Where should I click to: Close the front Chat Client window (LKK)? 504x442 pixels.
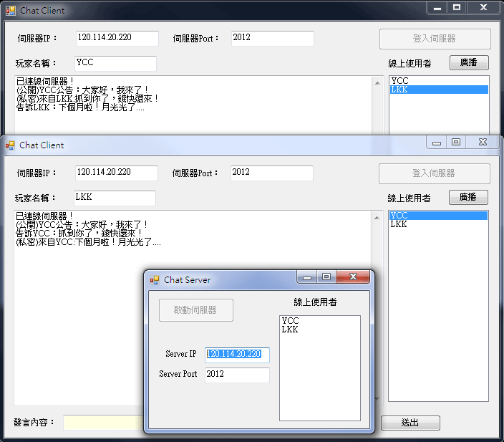[x=483, y=142]
